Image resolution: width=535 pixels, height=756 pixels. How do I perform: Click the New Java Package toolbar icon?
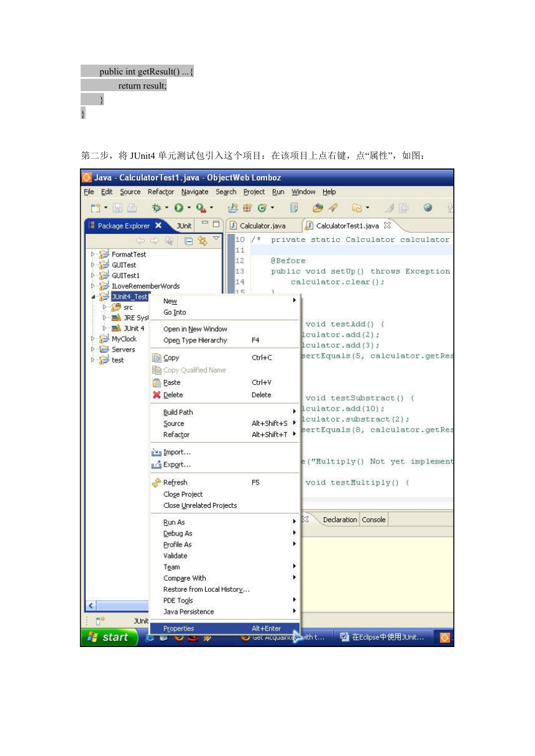point(247,209)
